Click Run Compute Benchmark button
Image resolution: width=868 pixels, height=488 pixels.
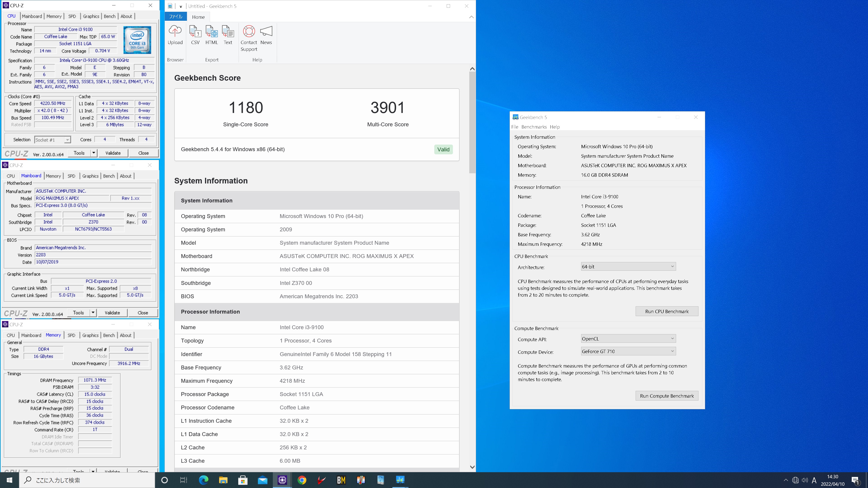pyautogui.click(x=667, y=396)
